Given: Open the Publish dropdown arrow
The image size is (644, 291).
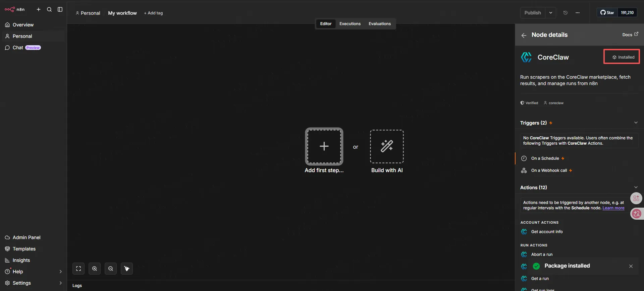Looking at the screenshot, I should (551, 13).
